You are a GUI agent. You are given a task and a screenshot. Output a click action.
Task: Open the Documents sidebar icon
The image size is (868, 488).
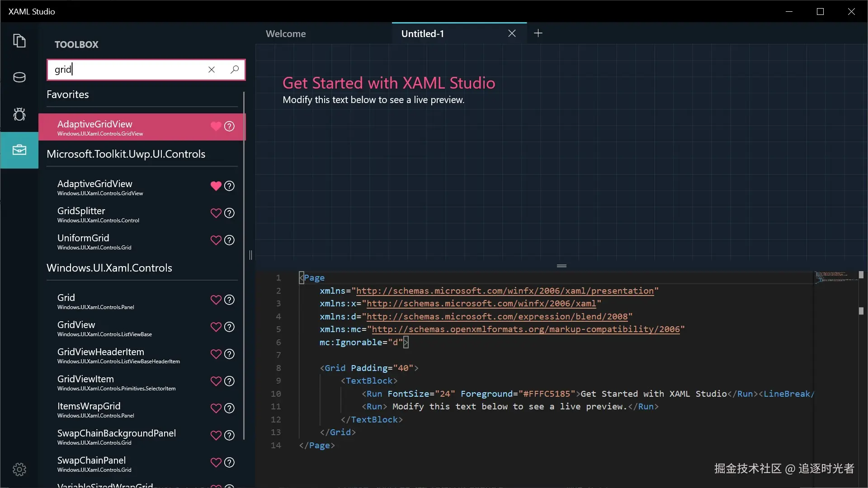pos(19,41)
